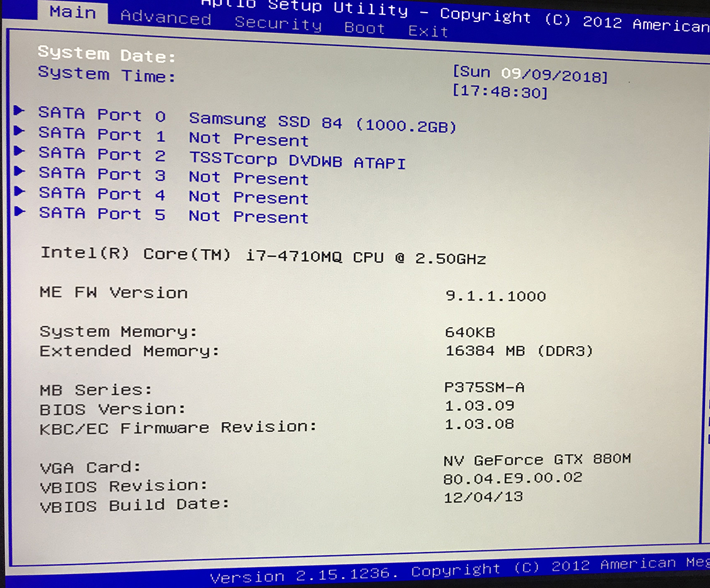Screen dimensions: 710x588
Task: Expand SATA Port 0 arrow
Action: coord(19,110)
